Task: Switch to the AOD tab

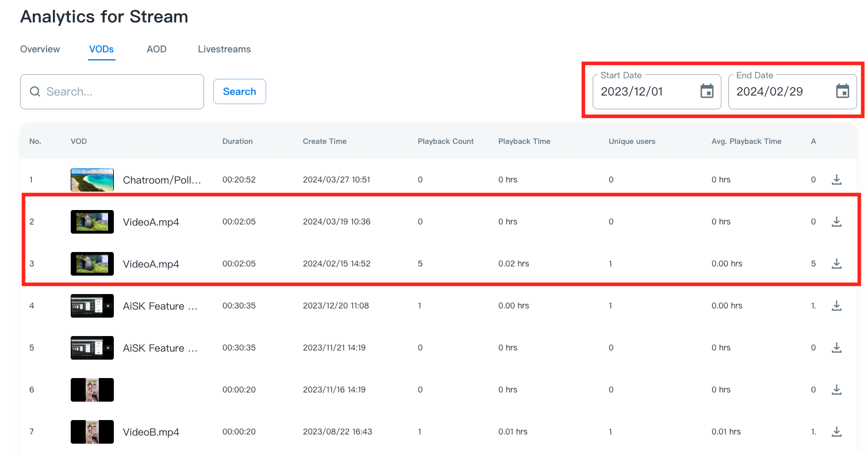Action: coord(156,49)
